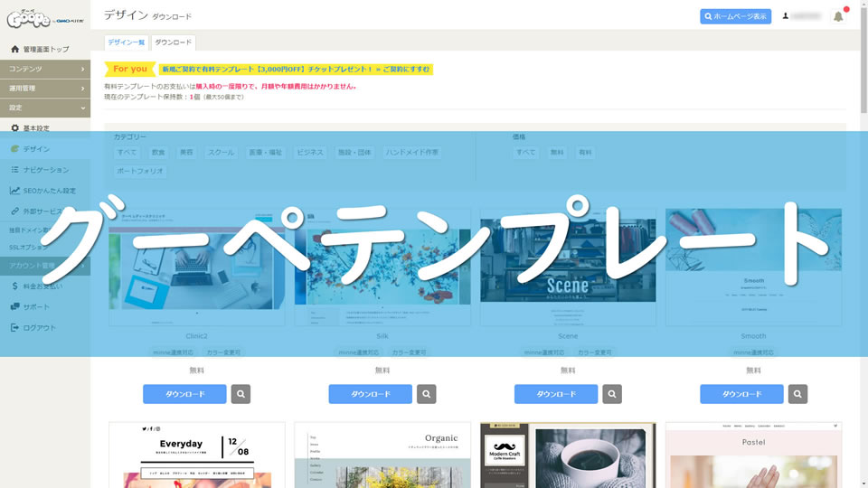The width and height of the screenshot is (868, 488).
Task: Open 基本設定 gear icon
Action: (x=15, y=127)
